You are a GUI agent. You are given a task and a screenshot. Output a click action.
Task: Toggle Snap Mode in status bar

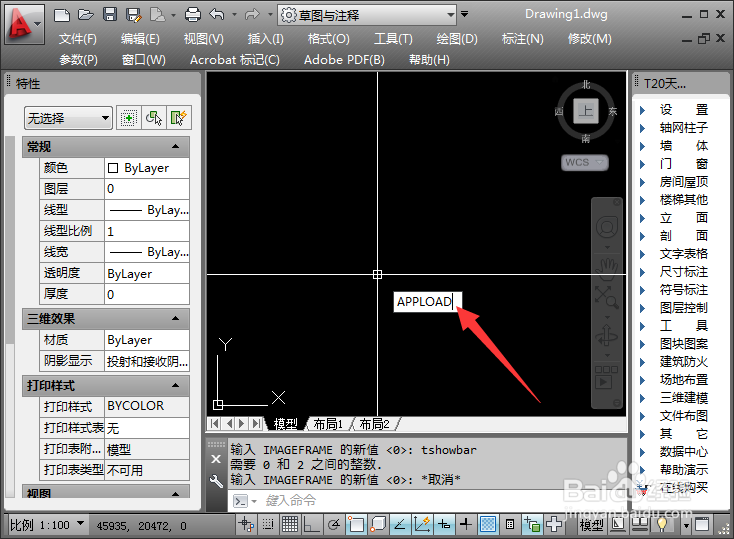[x=268, y=524]
